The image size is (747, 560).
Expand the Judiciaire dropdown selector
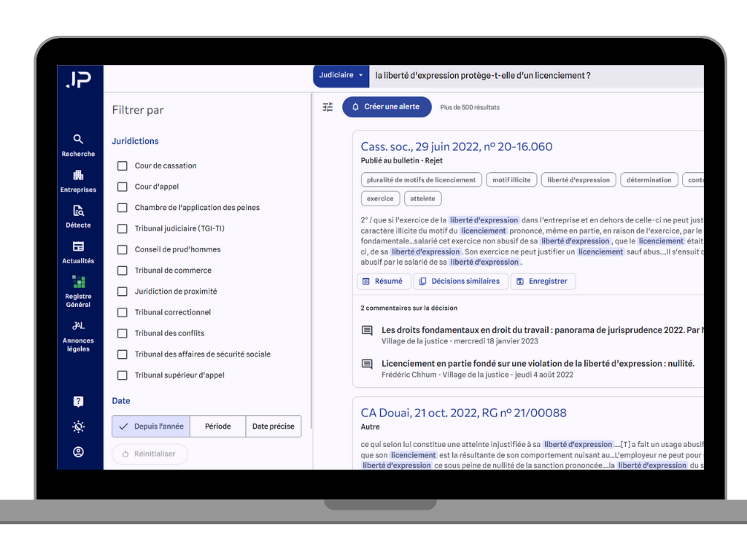pyautogui.click(x=341, y=75)
